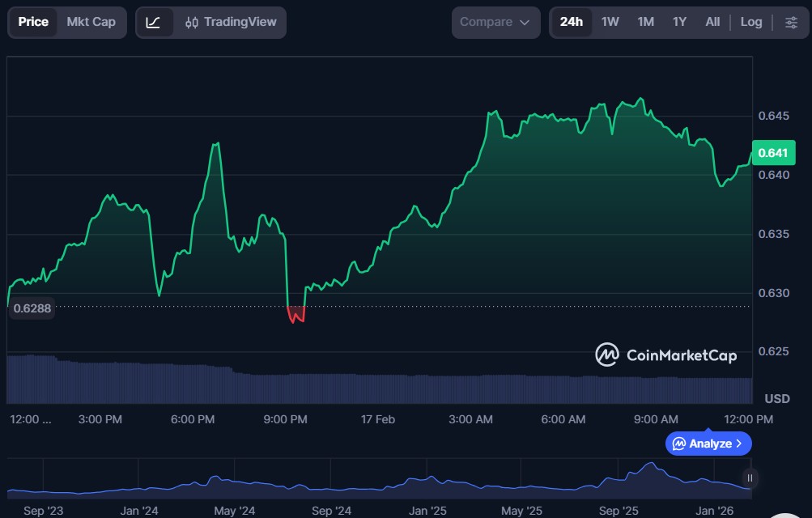Viewport: 812px width, 518px height.
Task: Switch to TradingView candlestick chart
Action: (x=231, y=23)
